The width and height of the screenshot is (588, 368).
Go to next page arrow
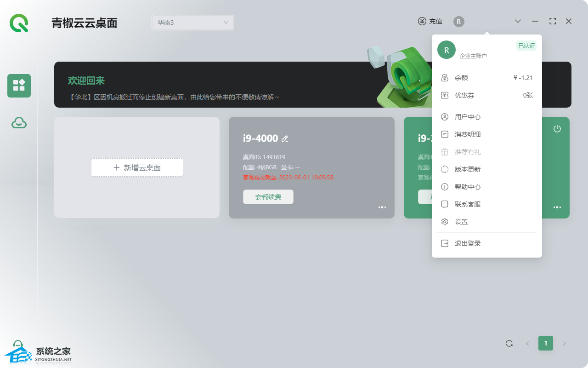point(564,343)
